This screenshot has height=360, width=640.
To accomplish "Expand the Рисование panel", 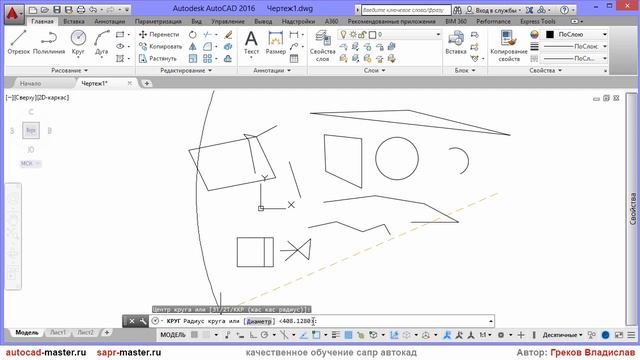I will (69, 70).
